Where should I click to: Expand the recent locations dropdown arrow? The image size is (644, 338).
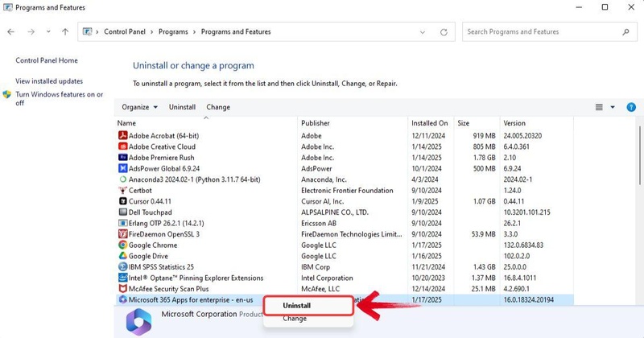click(x=48, y=31)
